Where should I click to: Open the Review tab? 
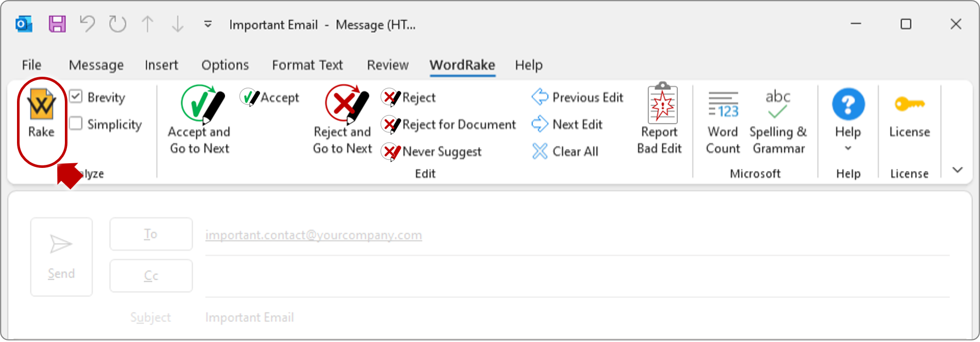388,65
